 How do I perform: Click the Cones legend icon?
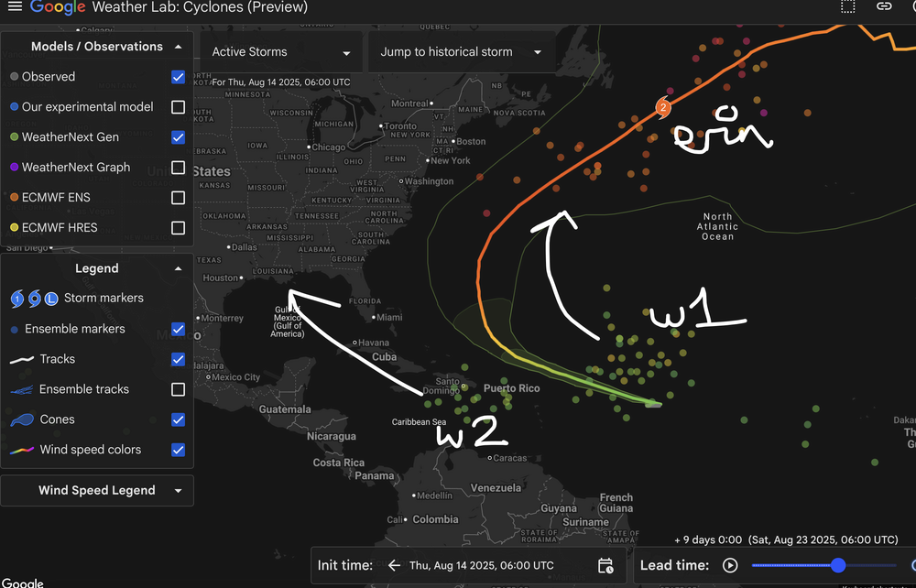click(22, 419)
